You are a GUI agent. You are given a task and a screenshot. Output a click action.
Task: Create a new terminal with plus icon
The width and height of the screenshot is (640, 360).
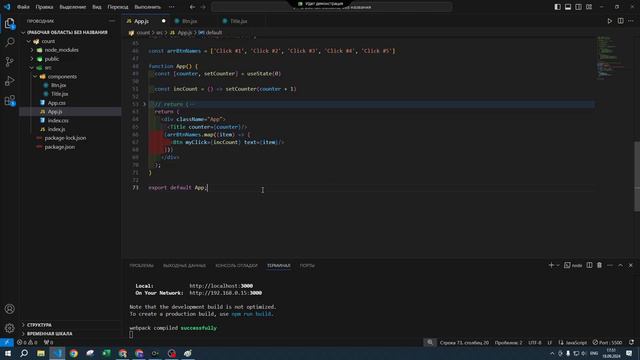[x=551, y=265]
